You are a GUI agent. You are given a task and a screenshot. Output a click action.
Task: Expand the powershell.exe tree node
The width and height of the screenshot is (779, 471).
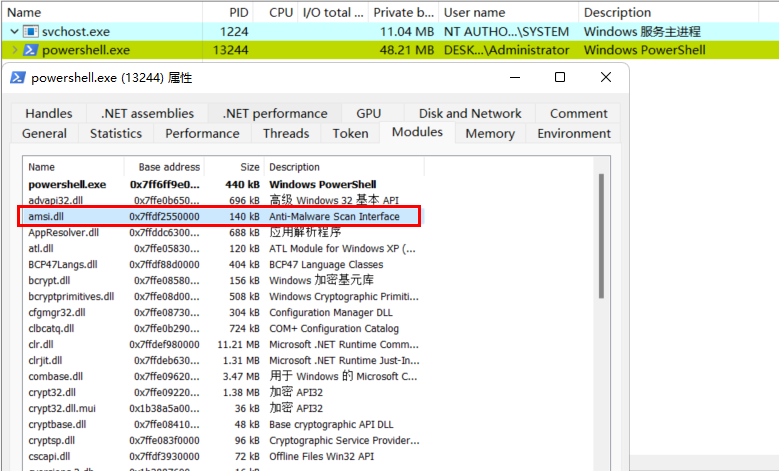click(14, 50)
